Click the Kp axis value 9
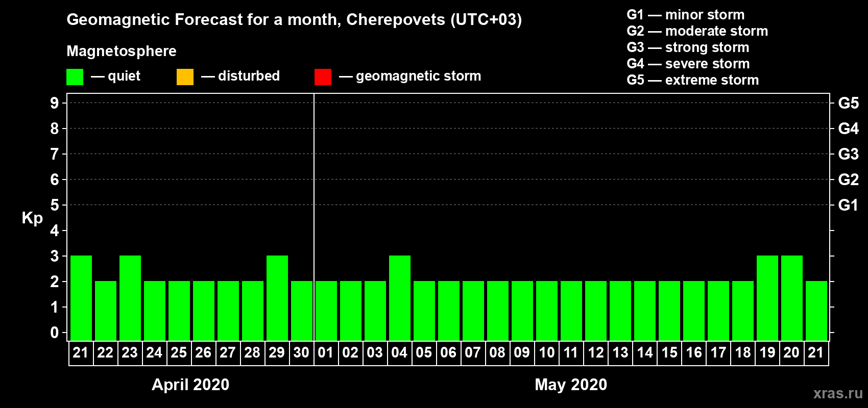Screen dimensions: 868x408 click(55, 103)
